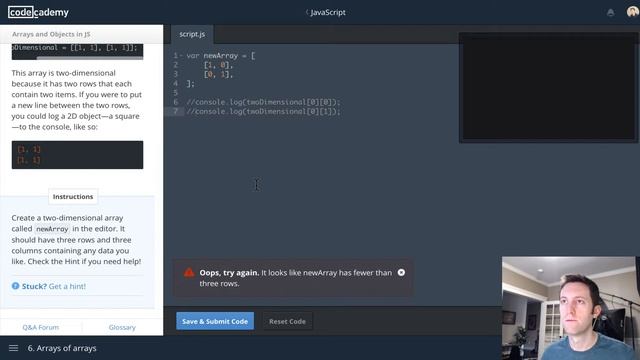Screen dimensions: 640x360
Task: Click the closing '];' code line
Action: coord(191,84)
